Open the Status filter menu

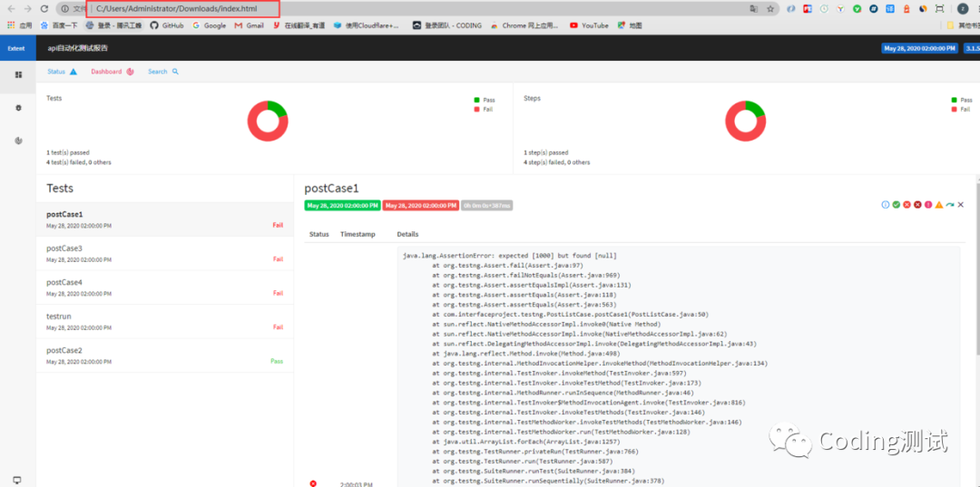click(62, 72)
